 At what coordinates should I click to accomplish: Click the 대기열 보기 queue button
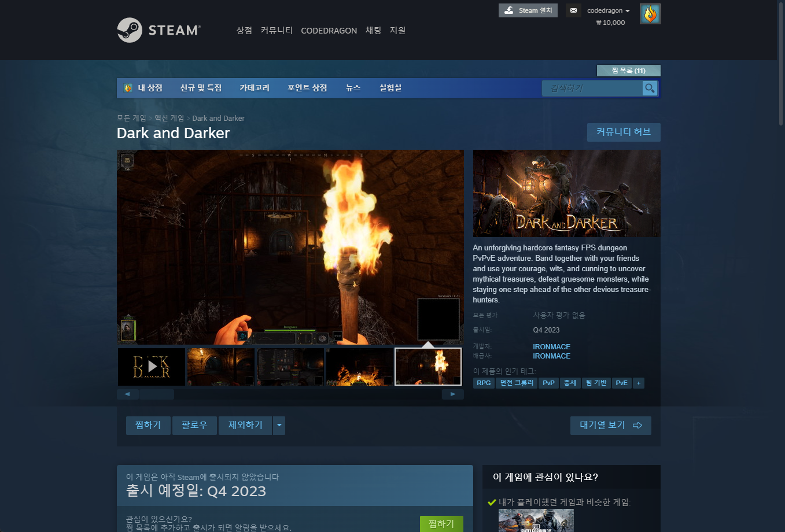(610, 425)
